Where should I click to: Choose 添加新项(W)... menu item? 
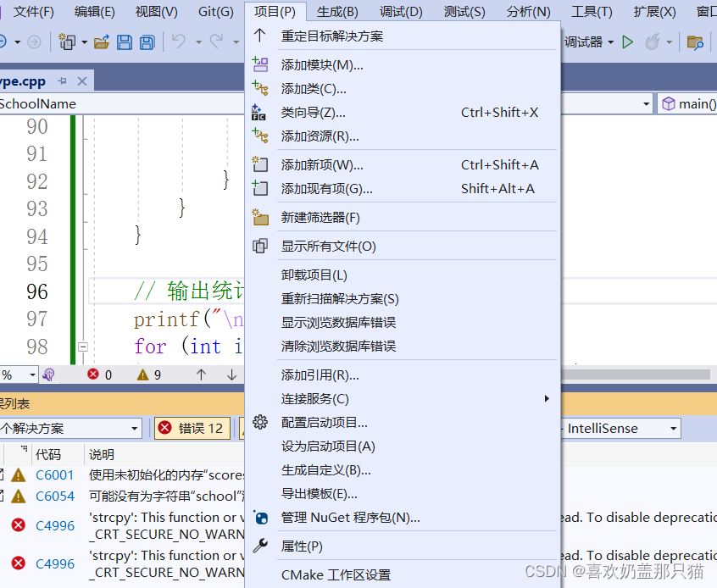click(x=403, y=164)
